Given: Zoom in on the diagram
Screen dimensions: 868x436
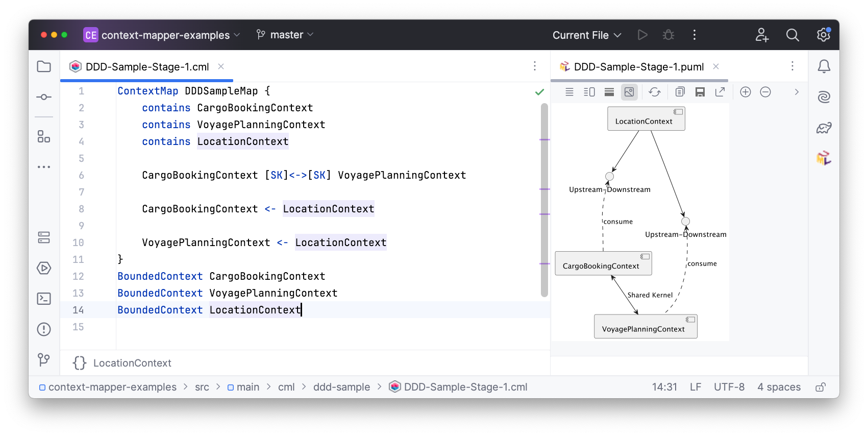Looking at the screenshot, I should pos(746,92).
